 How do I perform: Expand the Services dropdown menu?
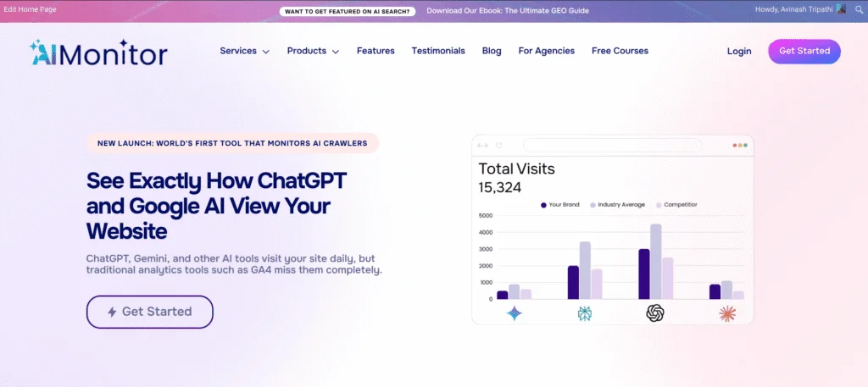pos(244,51)
